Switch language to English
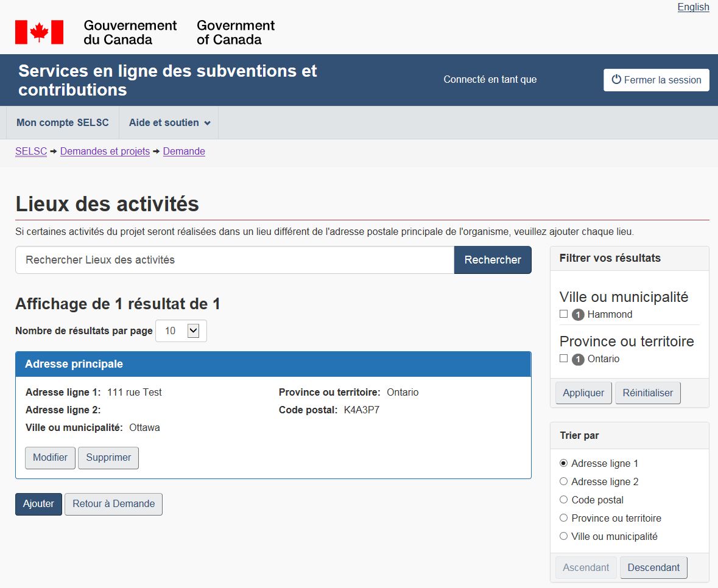 point(693,7)
